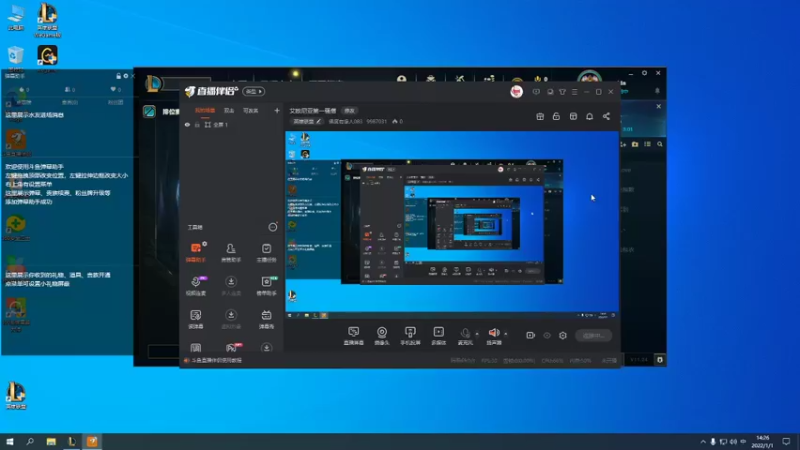Open the tool icon with green badge
This screenshot has height=450, width=800.
click(x=266, y=286)
